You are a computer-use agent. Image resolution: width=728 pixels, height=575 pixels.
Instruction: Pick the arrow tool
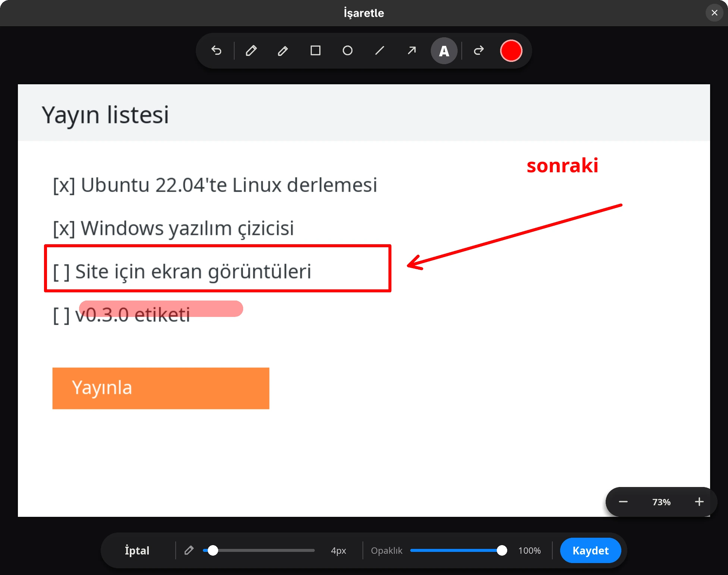click(412, 50)
